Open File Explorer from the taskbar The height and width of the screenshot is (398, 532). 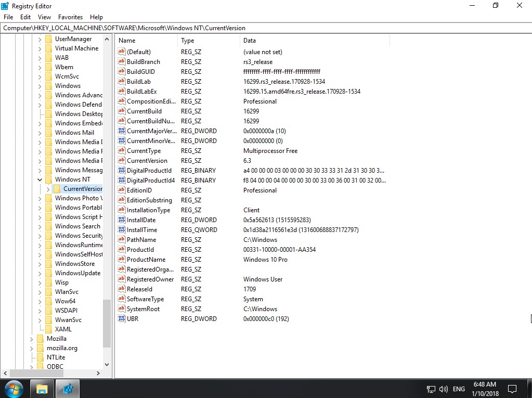coord(42,389)
